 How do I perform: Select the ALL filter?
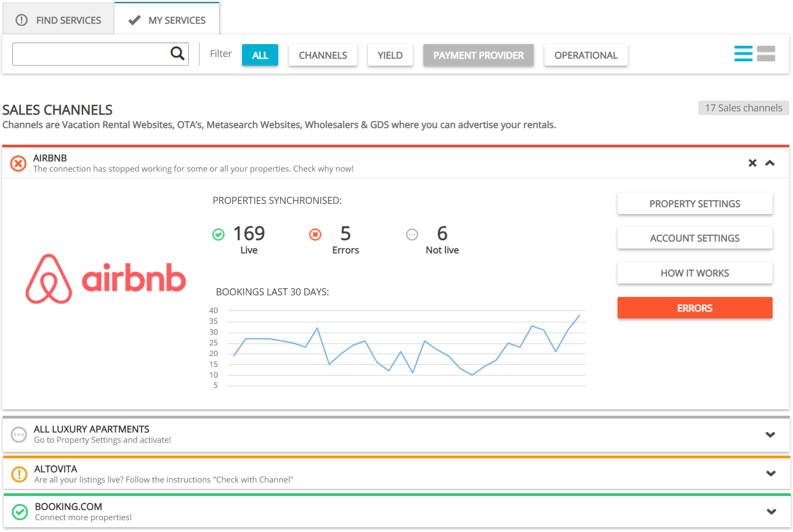[260, 55]
